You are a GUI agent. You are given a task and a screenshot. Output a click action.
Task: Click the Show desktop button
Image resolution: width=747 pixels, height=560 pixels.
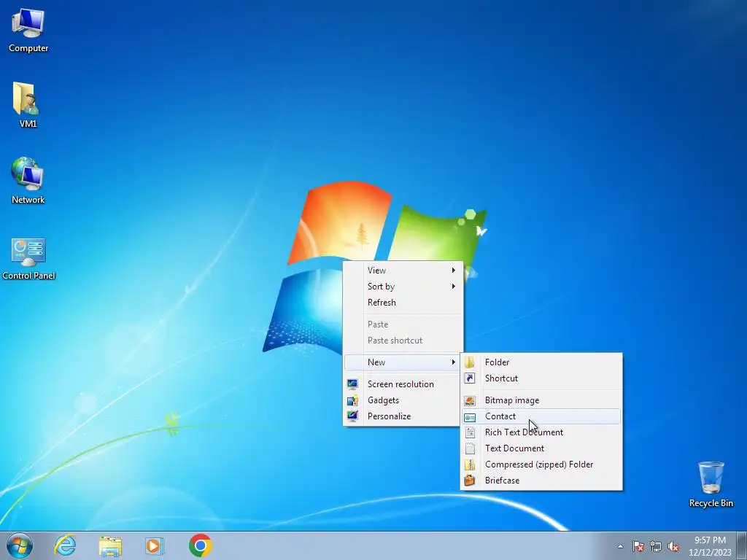[741, 545]
